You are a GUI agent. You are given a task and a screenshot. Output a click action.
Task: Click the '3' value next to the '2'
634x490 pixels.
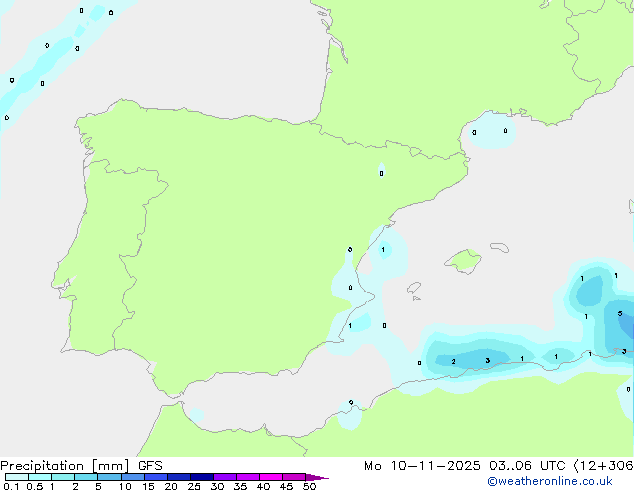488,360
